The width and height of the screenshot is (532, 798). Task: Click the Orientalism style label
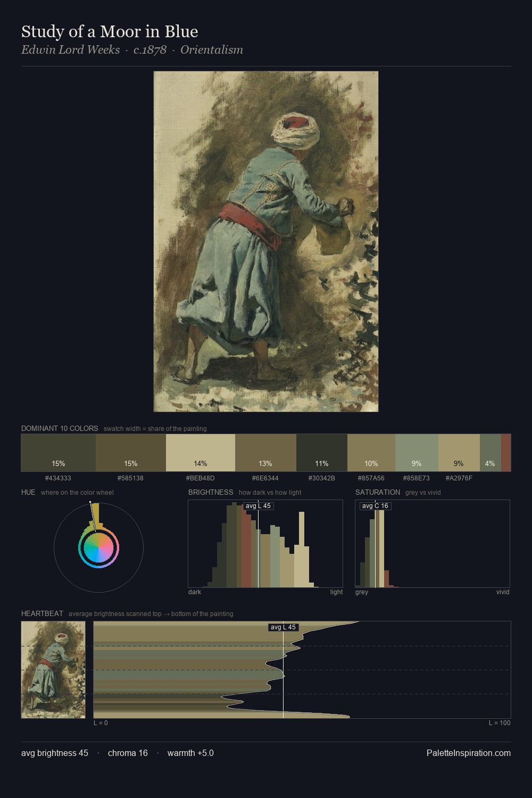(212, 50)
